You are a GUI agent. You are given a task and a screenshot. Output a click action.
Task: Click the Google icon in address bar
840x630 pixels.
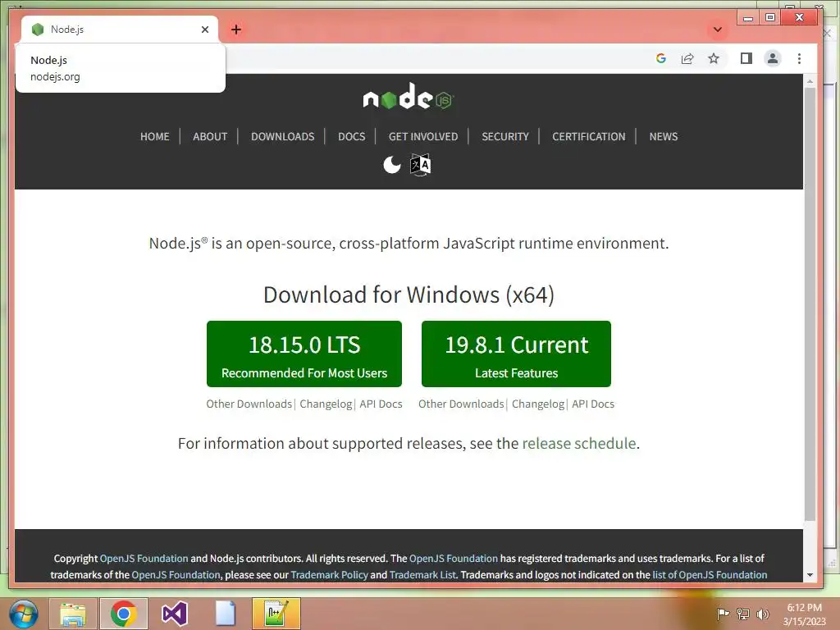pos(661,58)
